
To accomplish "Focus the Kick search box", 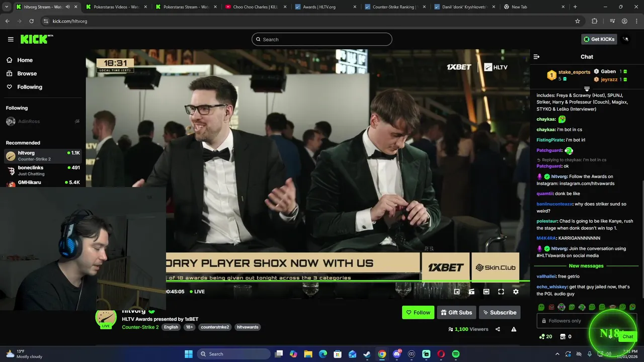I will [322, 39].
